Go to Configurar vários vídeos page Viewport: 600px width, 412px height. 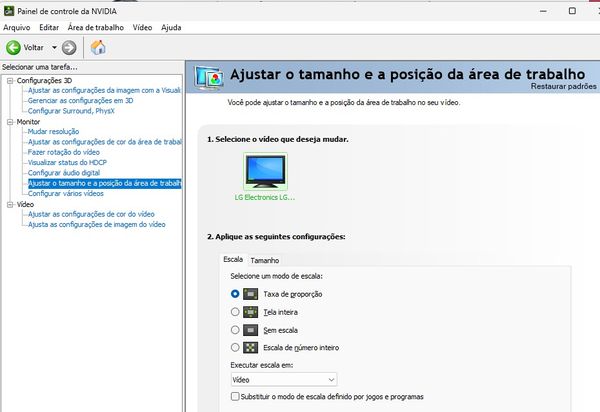(67, 193)
